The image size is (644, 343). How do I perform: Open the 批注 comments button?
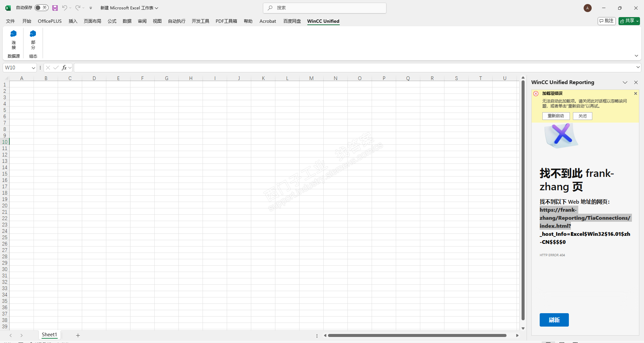point(606,21)
